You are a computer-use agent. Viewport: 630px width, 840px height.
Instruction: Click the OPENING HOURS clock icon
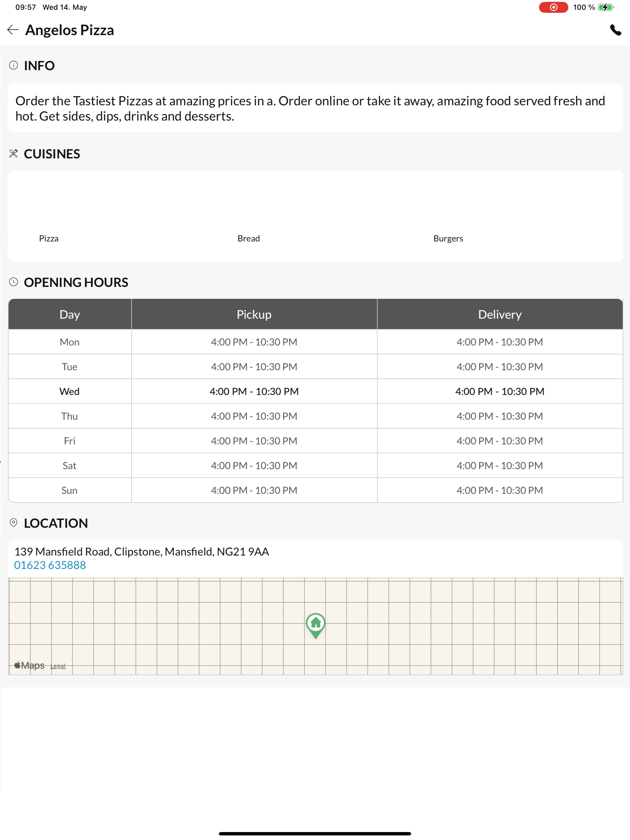(x=14, y=282)
